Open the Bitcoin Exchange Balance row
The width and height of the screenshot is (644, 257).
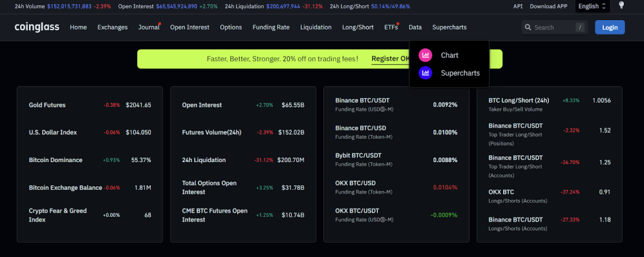[x=90, y=188]
